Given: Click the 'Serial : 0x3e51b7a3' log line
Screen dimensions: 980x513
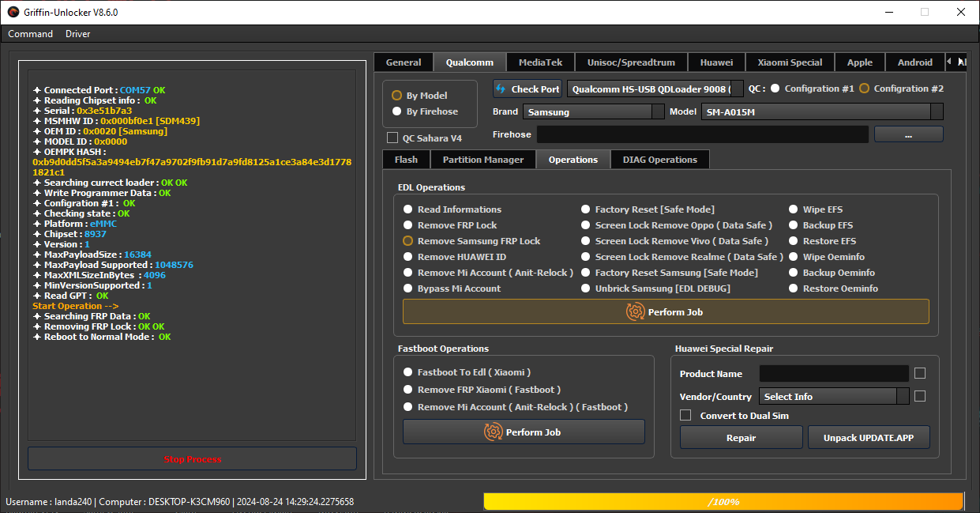Looking at the screenshot, I should click(x=82, y=111).
